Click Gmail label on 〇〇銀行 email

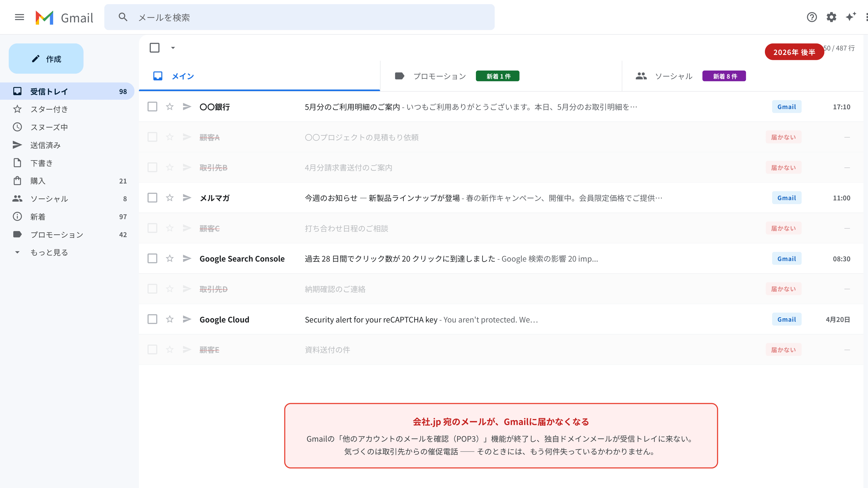[x=787, y=107]
